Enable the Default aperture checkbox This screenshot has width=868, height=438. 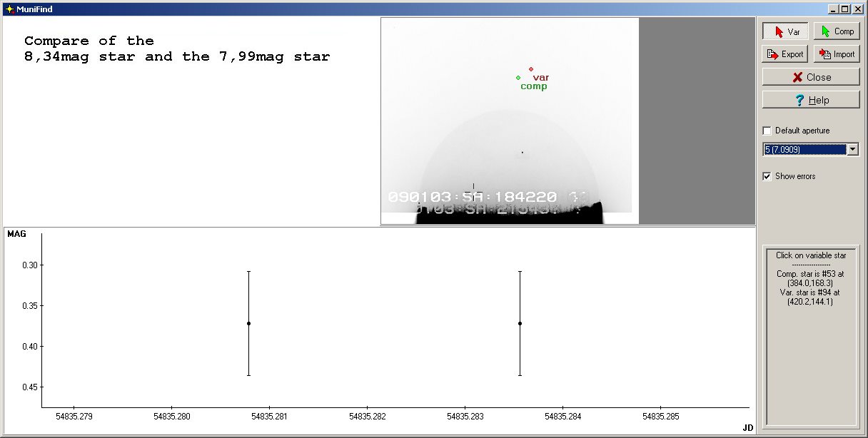(x=767, y=131)
